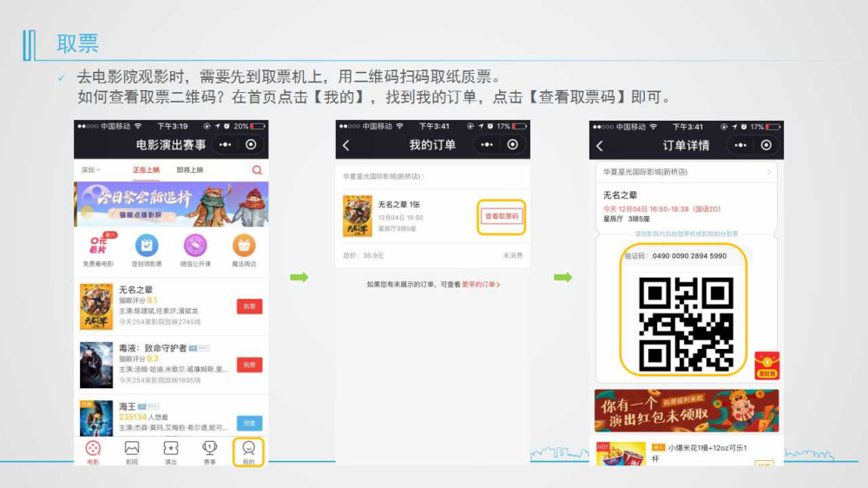Expand 华夏星光国际影城 cinema row on order details
This screenshot has width=868, height=488.
tap(686, 172)
